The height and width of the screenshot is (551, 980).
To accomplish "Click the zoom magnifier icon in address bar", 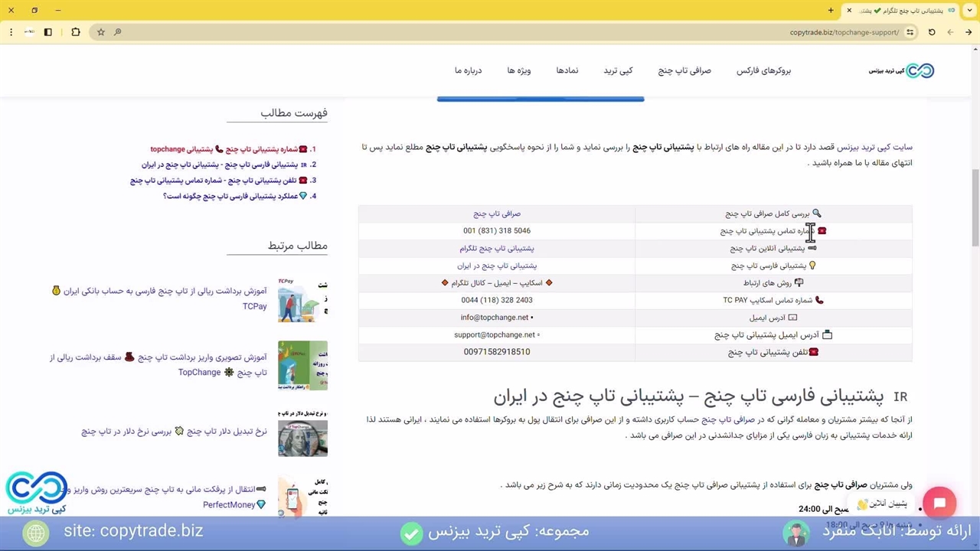I will pyautogui.click(x=117, y=32).
